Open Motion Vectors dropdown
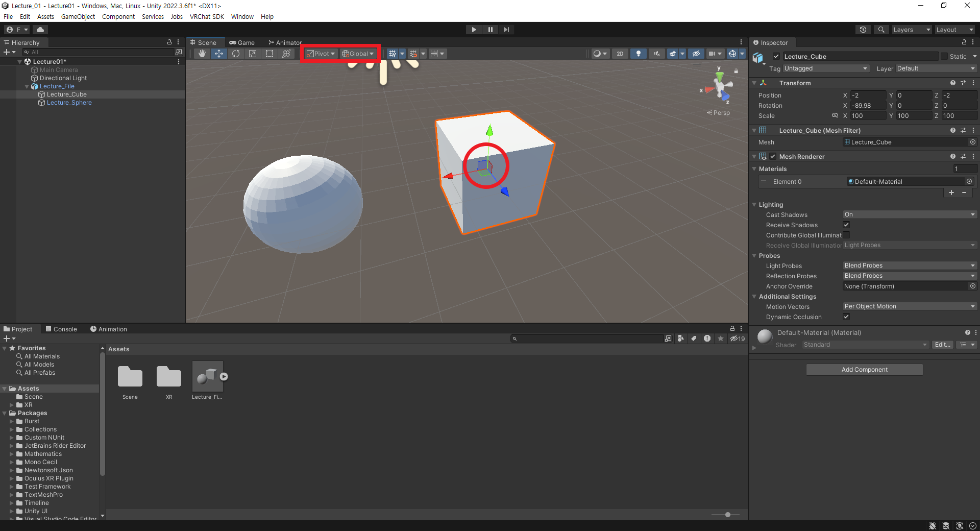The width and height of the screenshot is (980, 531). [x=910, y=306]
